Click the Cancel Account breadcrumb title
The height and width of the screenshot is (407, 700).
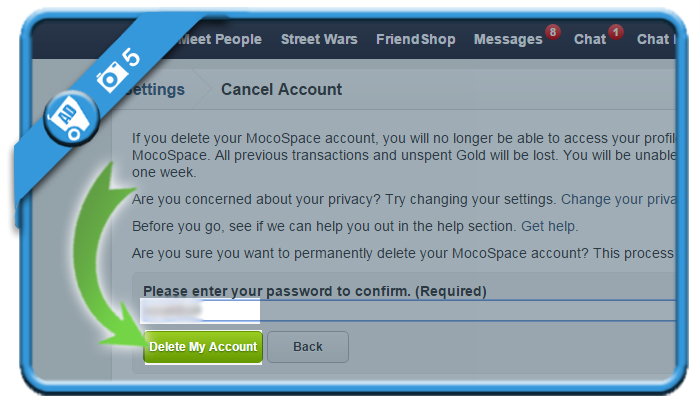pyautogui.click(x=281, y=89)
